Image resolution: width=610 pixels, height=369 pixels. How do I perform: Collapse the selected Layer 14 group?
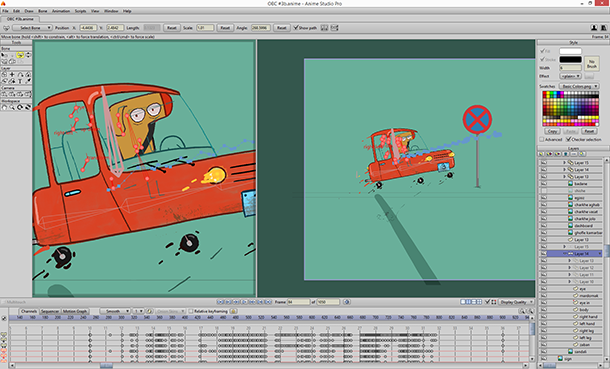click(x=564, y=254)
